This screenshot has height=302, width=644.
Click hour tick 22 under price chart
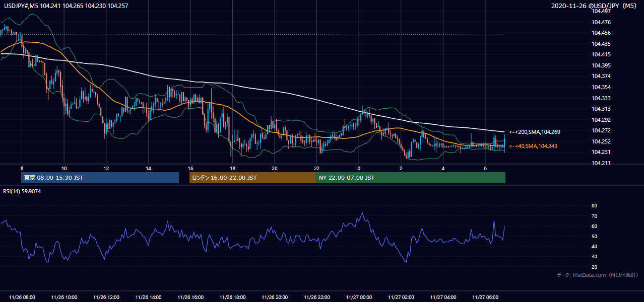pos(317,168)
